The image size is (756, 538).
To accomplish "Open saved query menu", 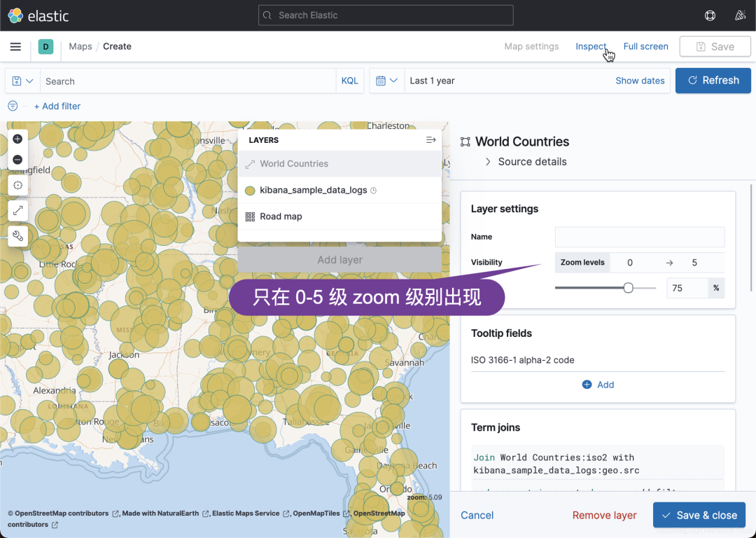I will [x=22, y=81].
